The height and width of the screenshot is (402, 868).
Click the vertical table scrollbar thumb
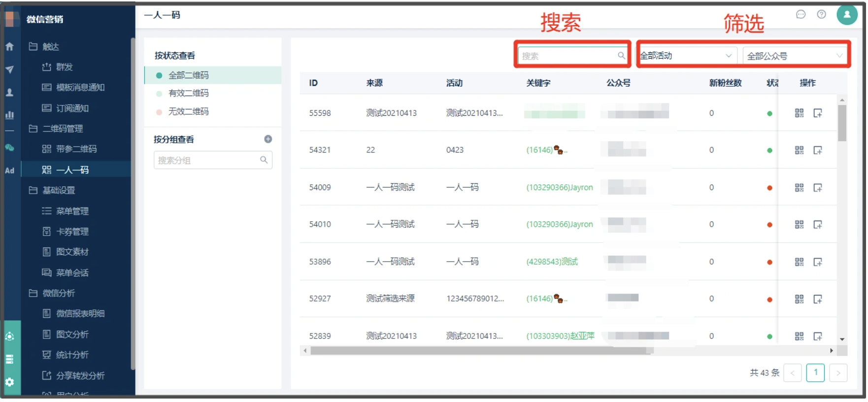tap(842, 123)
